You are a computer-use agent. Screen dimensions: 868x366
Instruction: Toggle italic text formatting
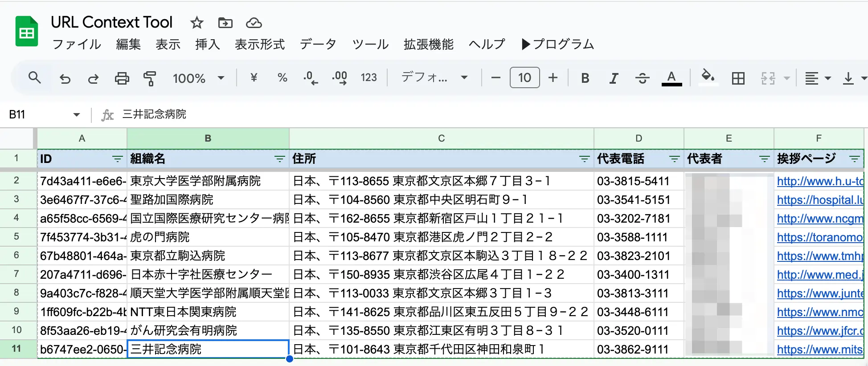[x=614, y=78]
